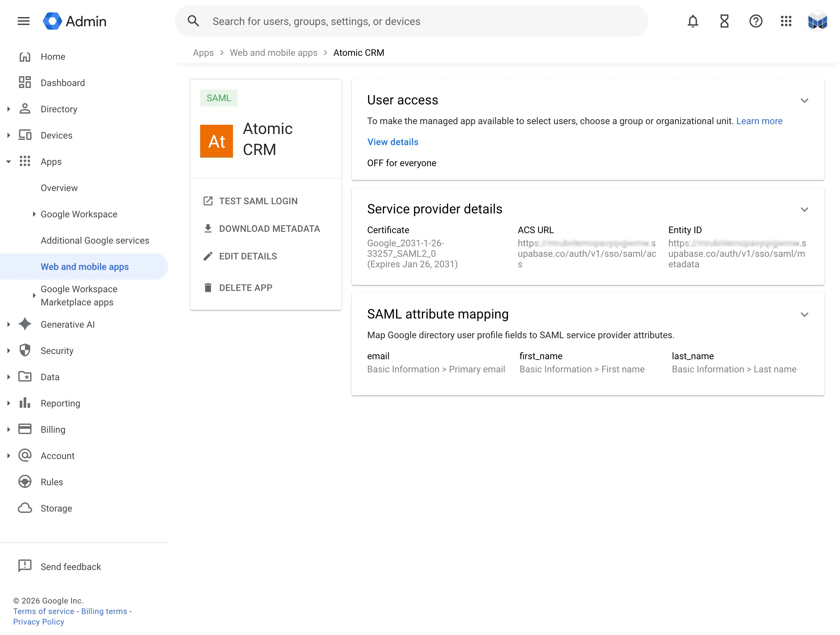Expand the User access section chevron
Screen dimensions: 840x635
click(804, 101)
